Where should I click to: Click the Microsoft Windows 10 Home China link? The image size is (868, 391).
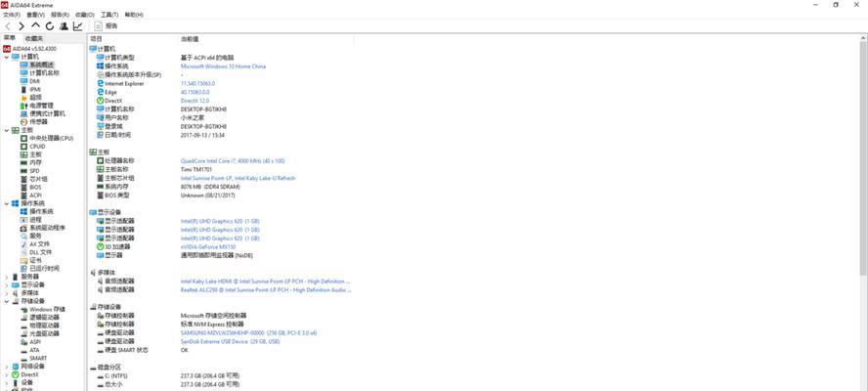click(223, 66)
